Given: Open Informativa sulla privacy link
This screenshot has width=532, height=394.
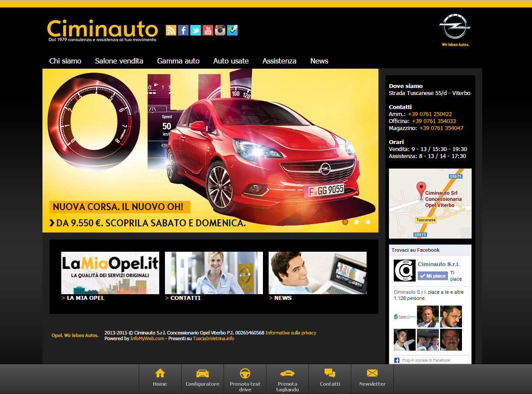Looking at the screenshot, I should click(x=291, y=333).
